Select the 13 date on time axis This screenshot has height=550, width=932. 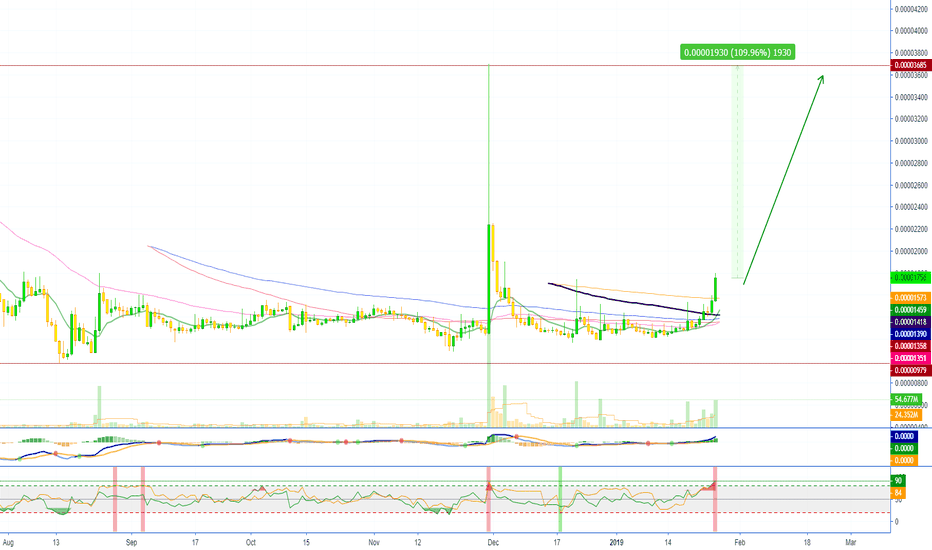(56, 542)
